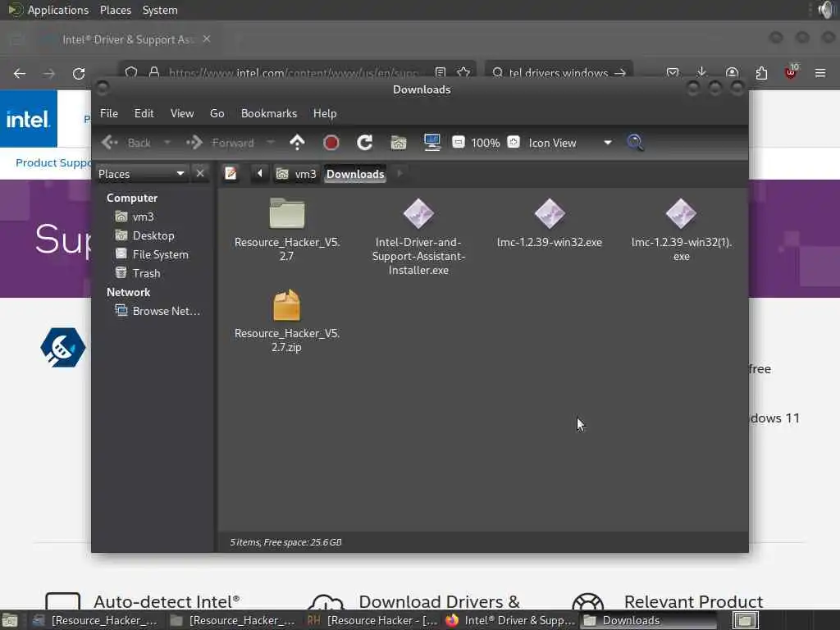Screen dimensions: 840x630
Task: Open the Forward history dropdown arrow
Action: tap(271, 143)
